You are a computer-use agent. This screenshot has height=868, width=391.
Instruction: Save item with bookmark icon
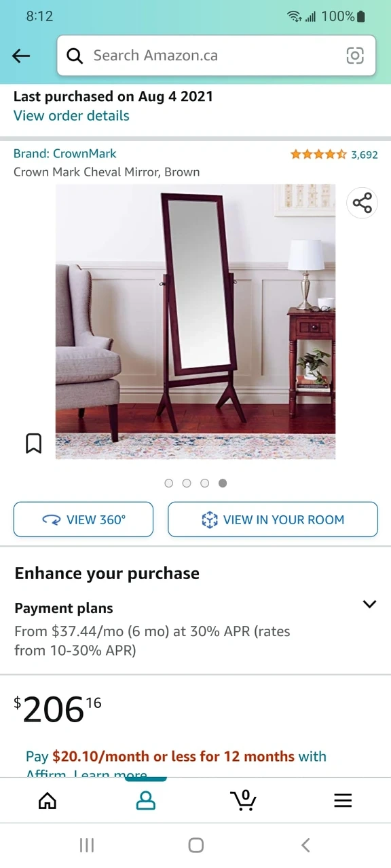tap(33, 443)
